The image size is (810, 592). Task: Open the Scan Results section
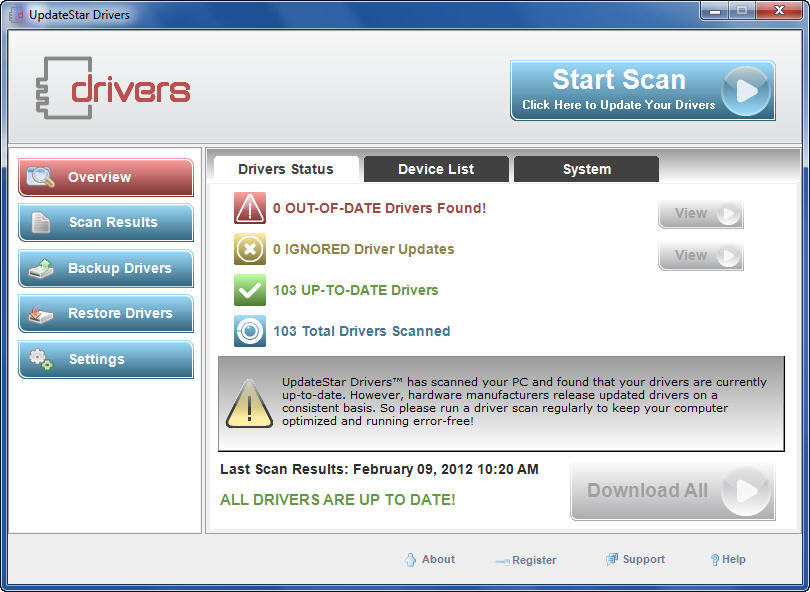click(x=106, y=222)
